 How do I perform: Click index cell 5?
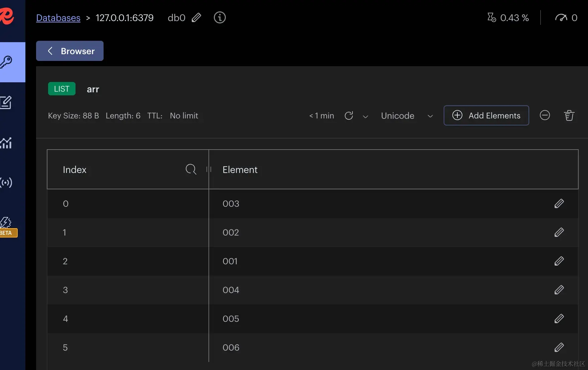point(128,347)
